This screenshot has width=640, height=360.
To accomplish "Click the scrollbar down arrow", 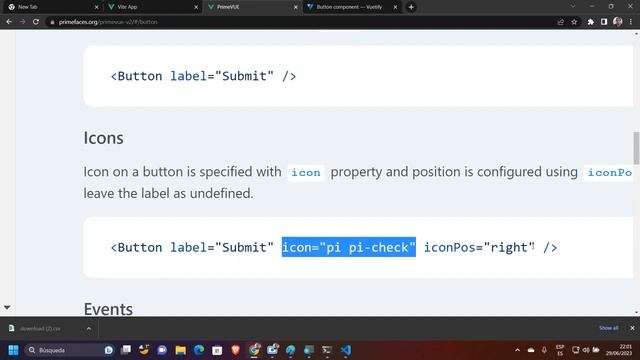I will (636, 312).
